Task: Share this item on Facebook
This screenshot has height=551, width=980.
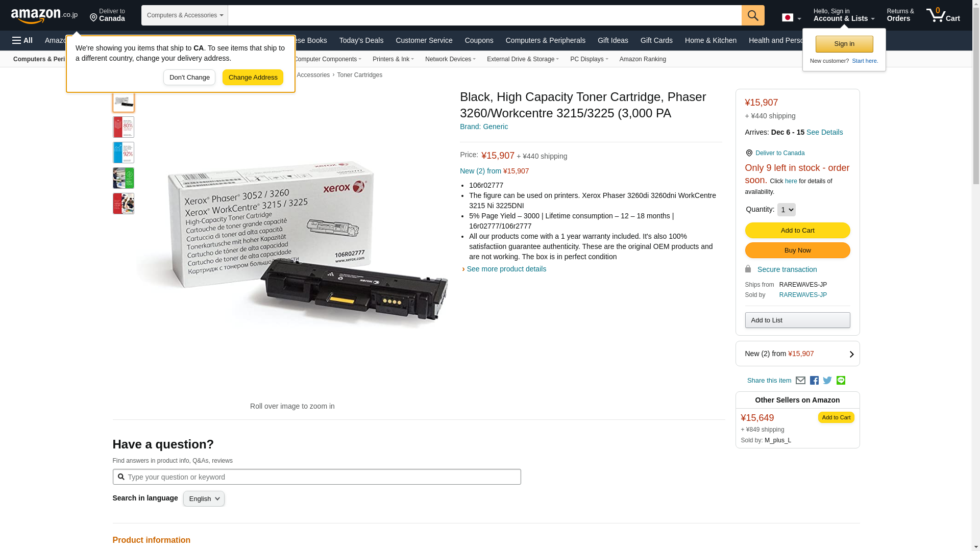Action: click(814, 381)
